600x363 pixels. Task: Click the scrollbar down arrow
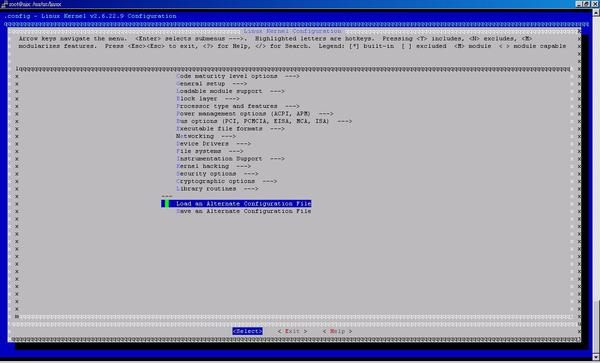point(596,358)
